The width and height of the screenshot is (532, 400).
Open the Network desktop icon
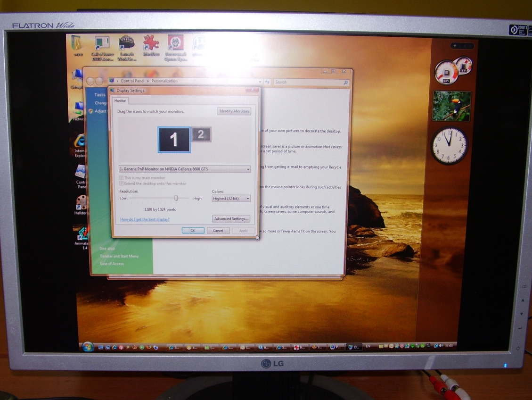pos(78,111)
